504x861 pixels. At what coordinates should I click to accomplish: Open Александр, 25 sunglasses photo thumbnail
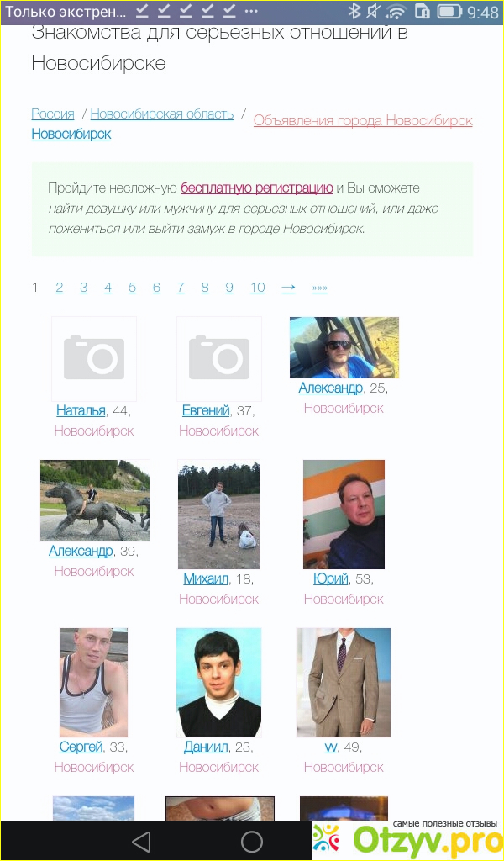pyautogui.click(x=344, y=347)
